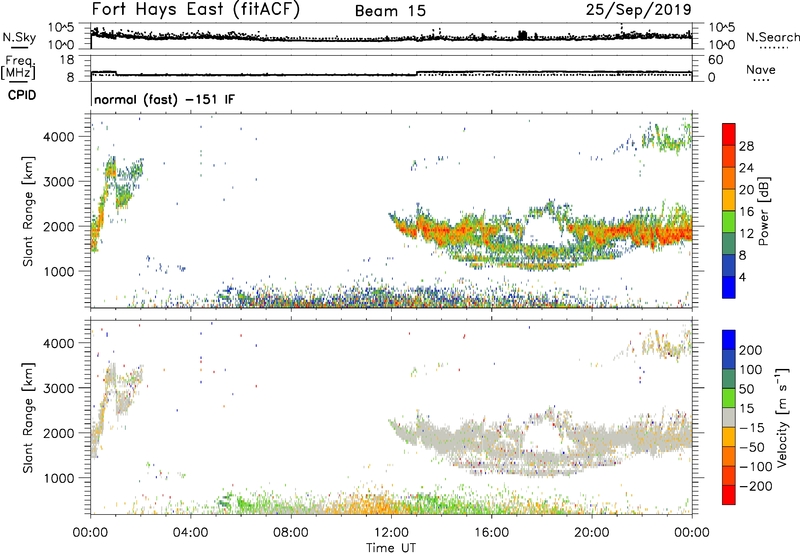Click the 'Beam 15' label
The image size is (800, 554).
tap(390, 11)
